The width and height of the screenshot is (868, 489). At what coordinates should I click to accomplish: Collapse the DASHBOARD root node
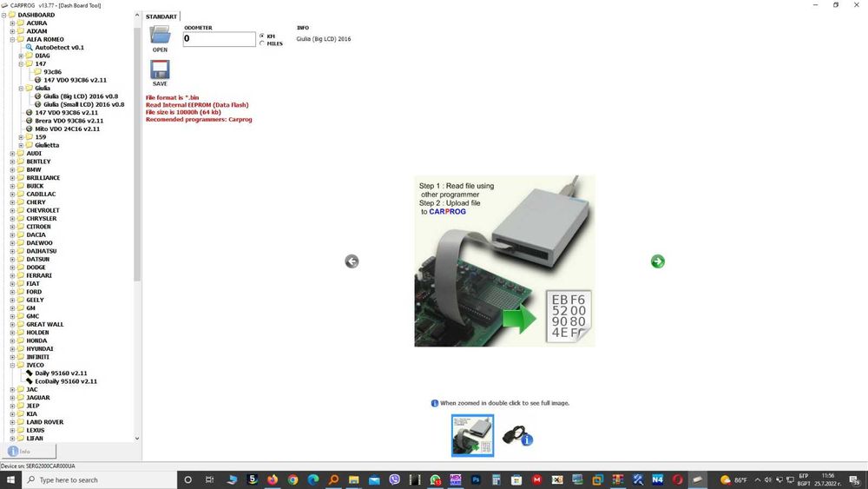click(3, 15)
